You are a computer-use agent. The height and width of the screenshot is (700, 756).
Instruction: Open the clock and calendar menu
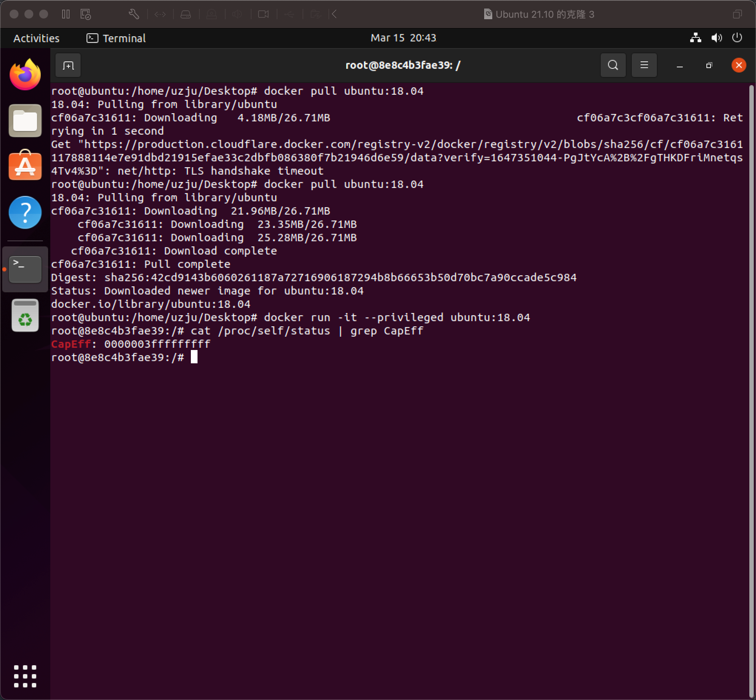tap(403, 38)
